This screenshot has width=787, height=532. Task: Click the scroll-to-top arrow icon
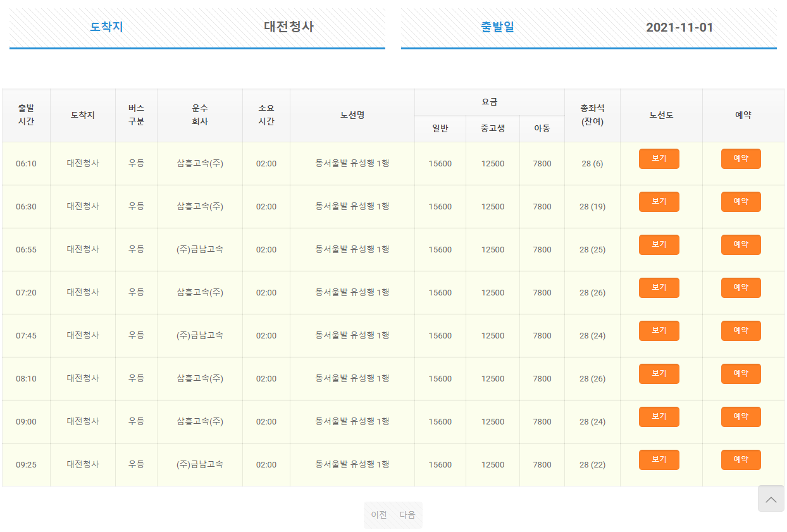click(771, 498)
